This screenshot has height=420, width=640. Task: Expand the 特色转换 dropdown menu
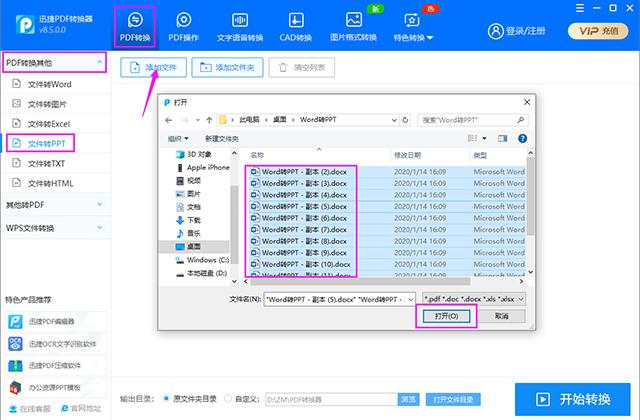click(x=413, y=27)
